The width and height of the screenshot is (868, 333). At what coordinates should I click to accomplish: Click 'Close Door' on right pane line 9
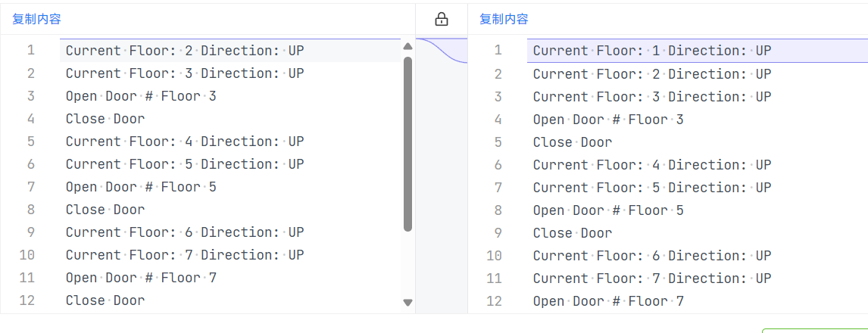[573, 233]
